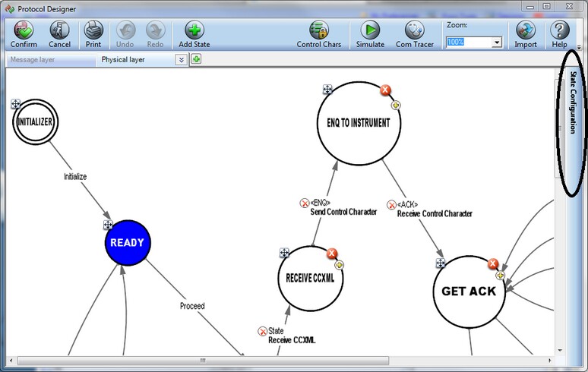Image resolution: width=588 pixels, height=372 pixels.
Task: Delete the ENQ TO INSTRUMENT state
Action: 385,90
